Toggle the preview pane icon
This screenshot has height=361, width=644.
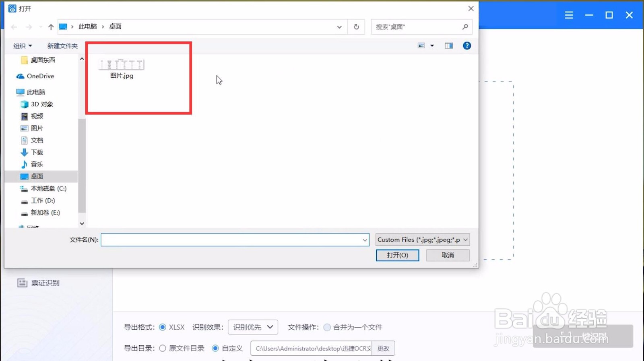coord(449,46)
